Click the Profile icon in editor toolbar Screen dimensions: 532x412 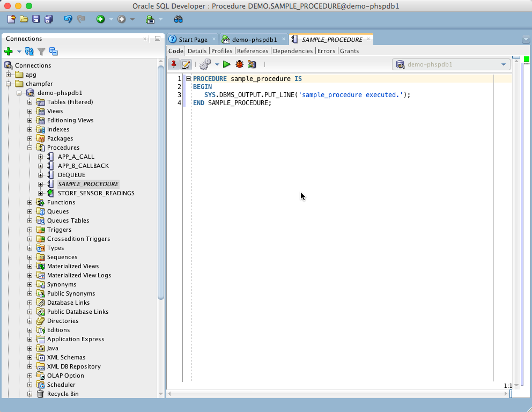point(252,64)
